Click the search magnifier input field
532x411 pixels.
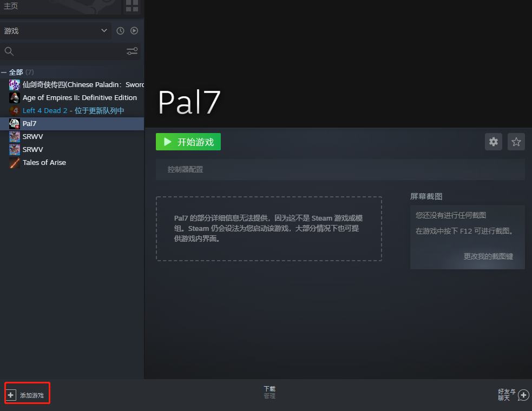(x=65, y=51)
